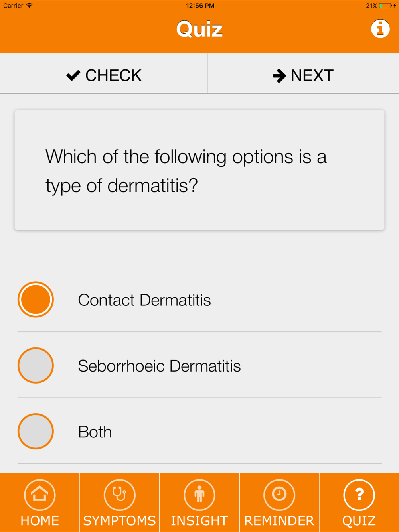Image resolution: width=399 pixels, height=532 pixels.
Task: Switch to the HOME tab label
Action: click(40, 520)
